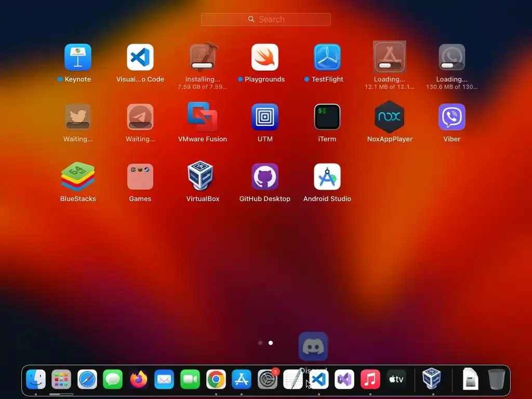Open Finder in the Dock

36,379
